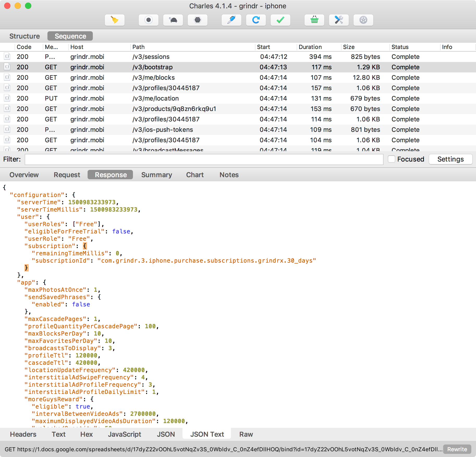Sort by the Info column header
476x457 pixels.
(x=457, y=47)
